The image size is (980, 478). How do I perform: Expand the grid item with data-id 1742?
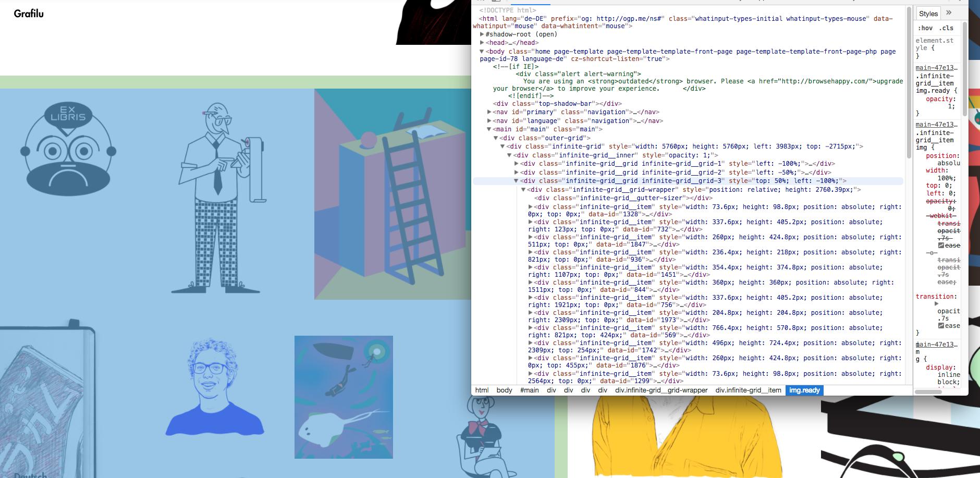coord(531,343)
